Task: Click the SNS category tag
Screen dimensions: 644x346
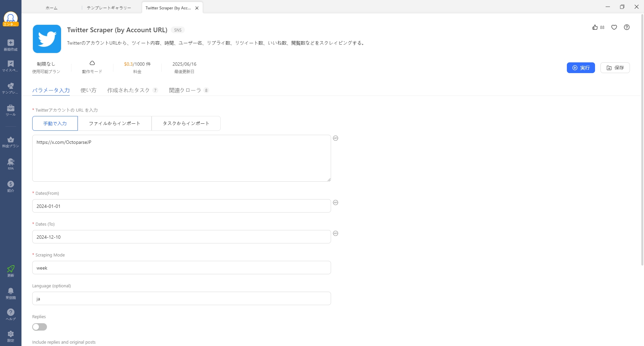Action: (x=178, y=30)
